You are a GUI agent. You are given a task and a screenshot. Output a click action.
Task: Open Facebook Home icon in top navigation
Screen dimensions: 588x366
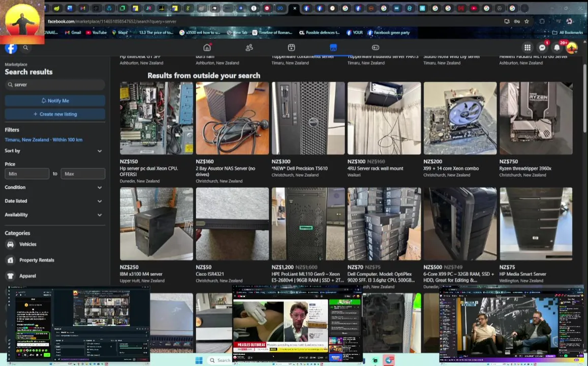207,47
